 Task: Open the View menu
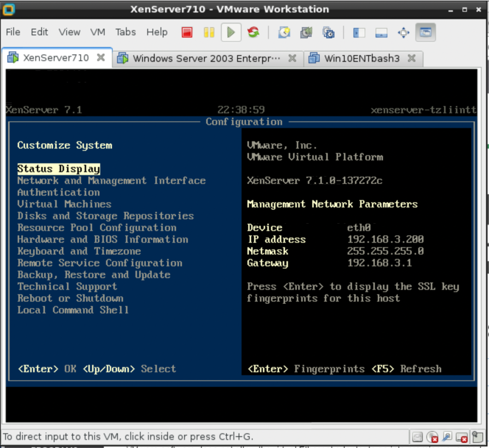(69, 32)
